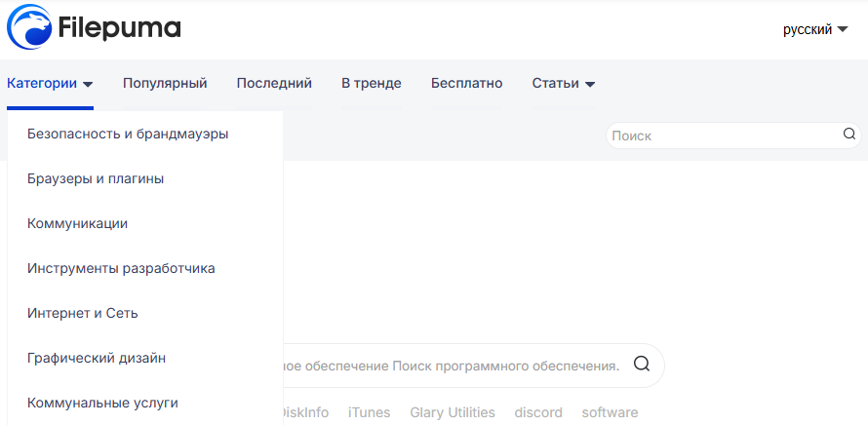Click the discord suggested search link

pos(538,412)
